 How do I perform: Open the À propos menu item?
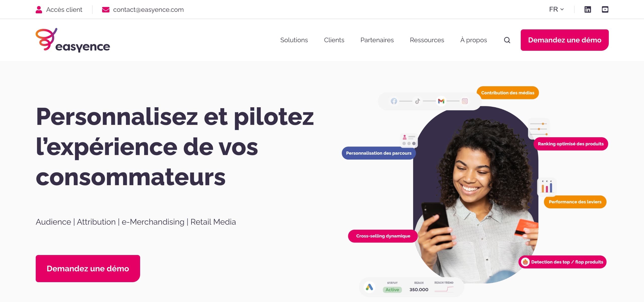pyautogui.click(x=473, y=40)
